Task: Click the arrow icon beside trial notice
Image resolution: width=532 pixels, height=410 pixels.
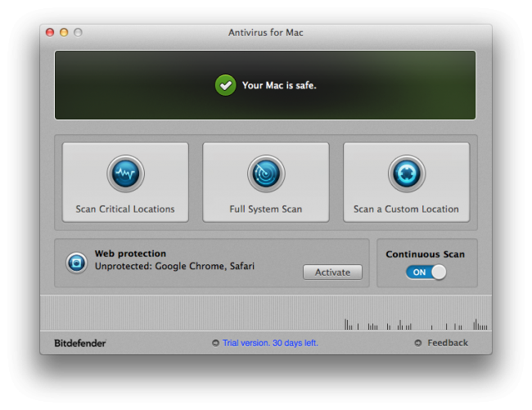Action: 215,343
